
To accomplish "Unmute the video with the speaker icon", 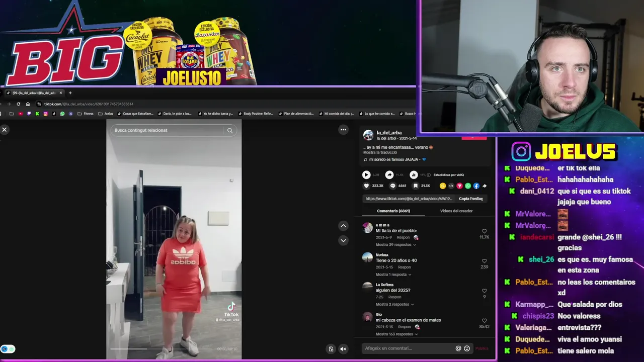I will pyautogui.click(x=343, y=349).
